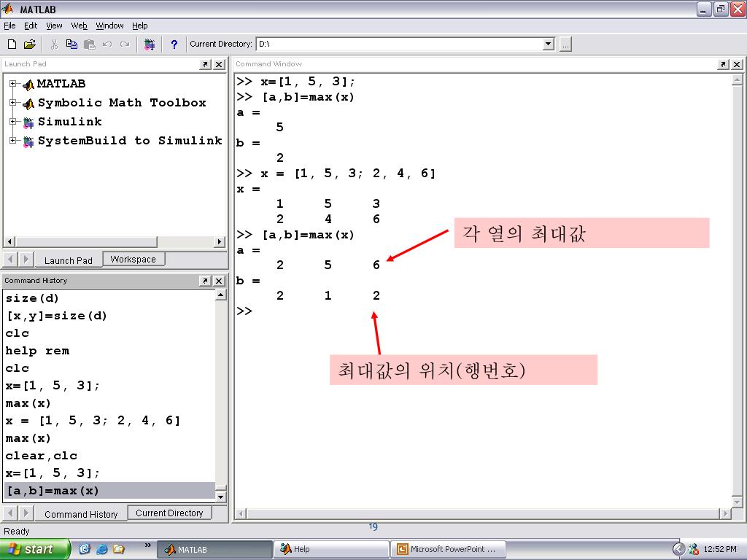This screenshot has height=560, width=747.
Task: Click the Redo arrow icon
Action: (125, 44)
